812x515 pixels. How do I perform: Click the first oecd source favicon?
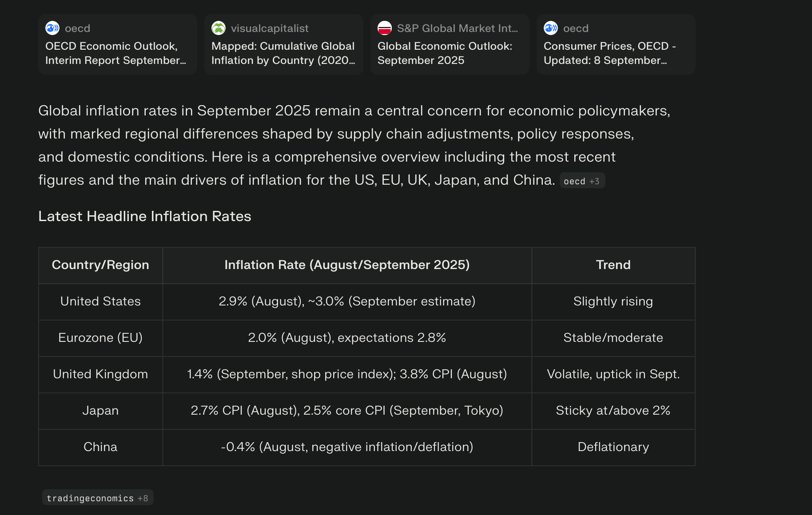click(x=52, y=28)
